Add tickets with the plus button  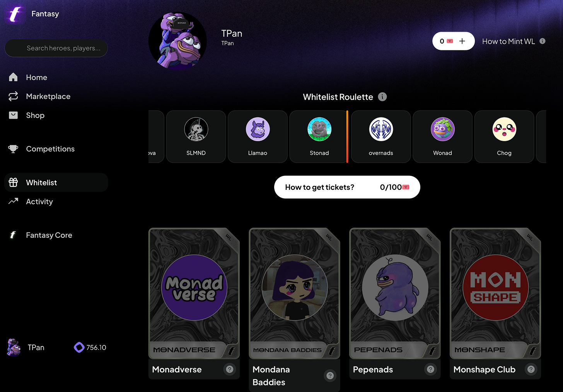click(x=462, y=41)
